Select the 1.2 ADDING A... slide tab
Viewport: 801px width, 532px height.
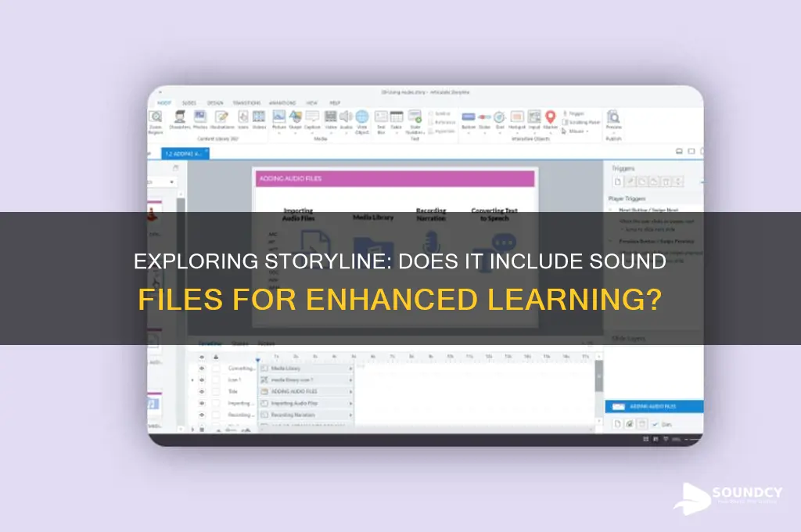[x=185, y=153]
